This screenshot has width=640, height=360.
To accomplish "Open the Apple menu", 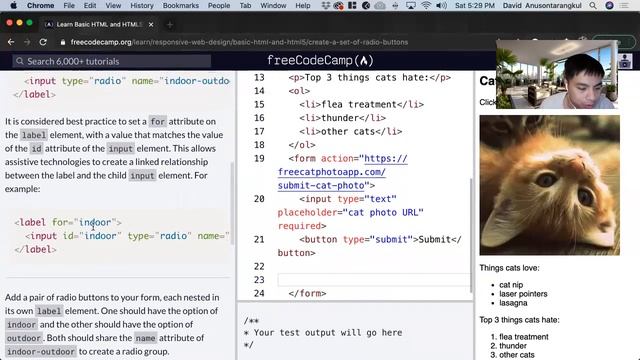I will pos(13,5).
